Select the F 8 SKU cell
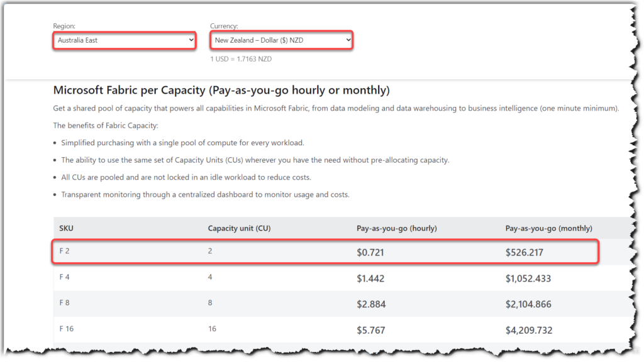 click(65, 303)
